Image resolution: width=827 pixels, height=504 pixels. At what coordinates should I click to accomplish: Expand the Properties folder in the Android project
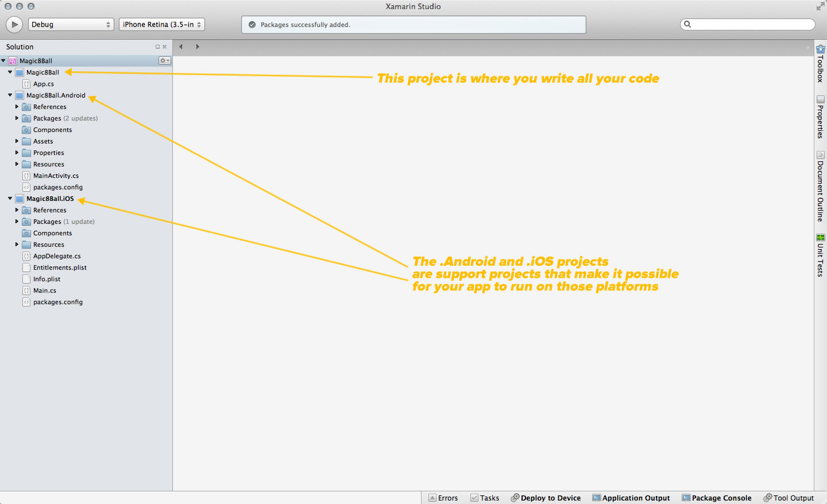click(17, 153)
